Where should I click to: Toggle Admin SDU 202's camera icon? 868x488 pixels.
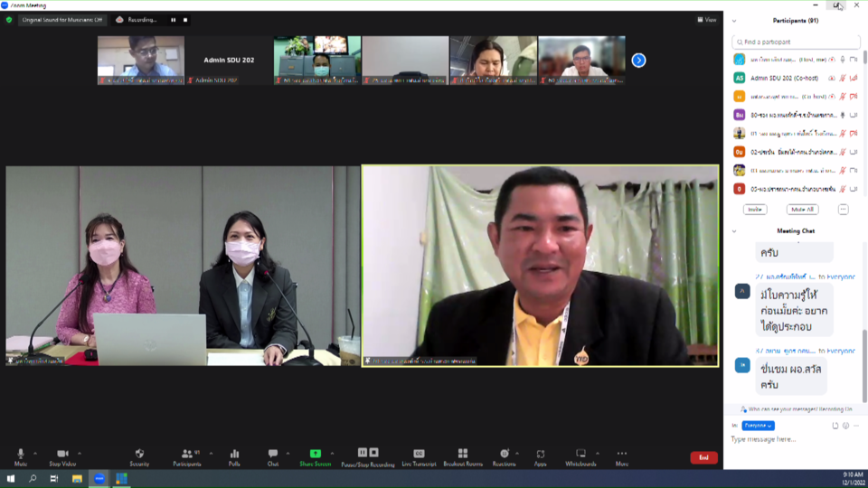(x=853, y=78)
